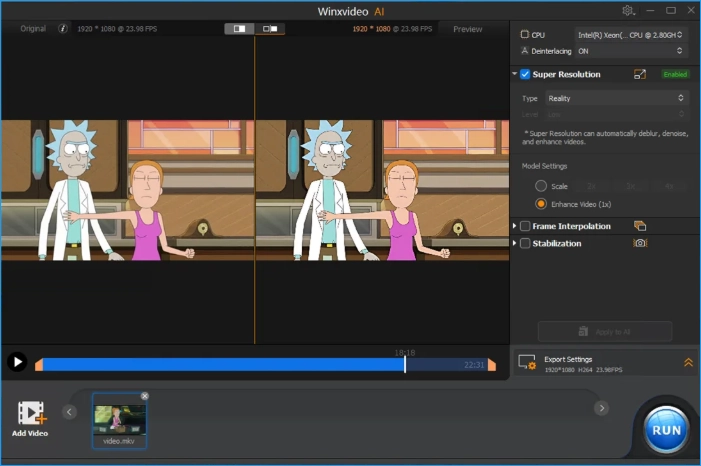Select the video.mkv thumbnail

pos(119,420)
